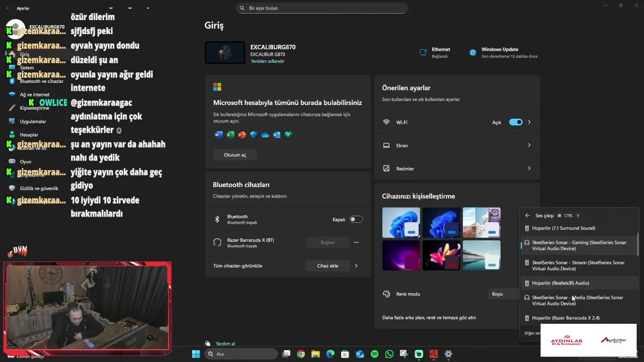Click the Settings gear on taskbar
The height and width of the screenshot is (362, 644).
tap(448, 354)
